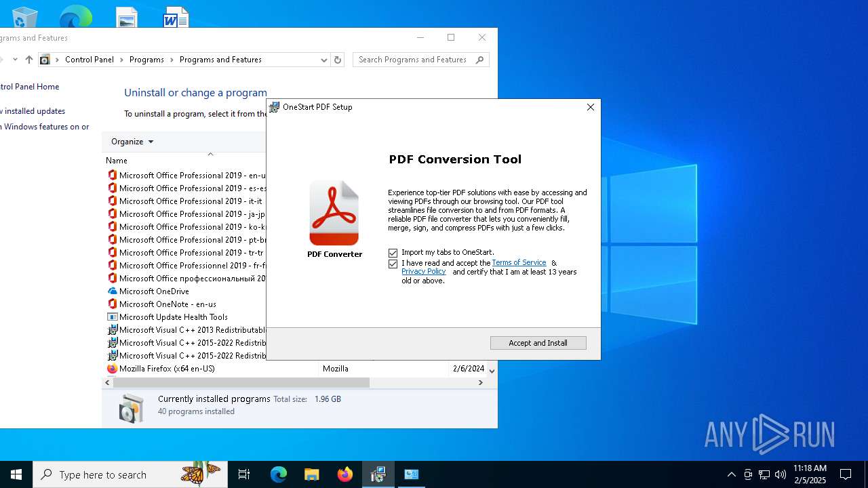The image size is (868, 488).
Task: Select Microsoft Update Health Tools entry
Action: (x=173, y=317)
